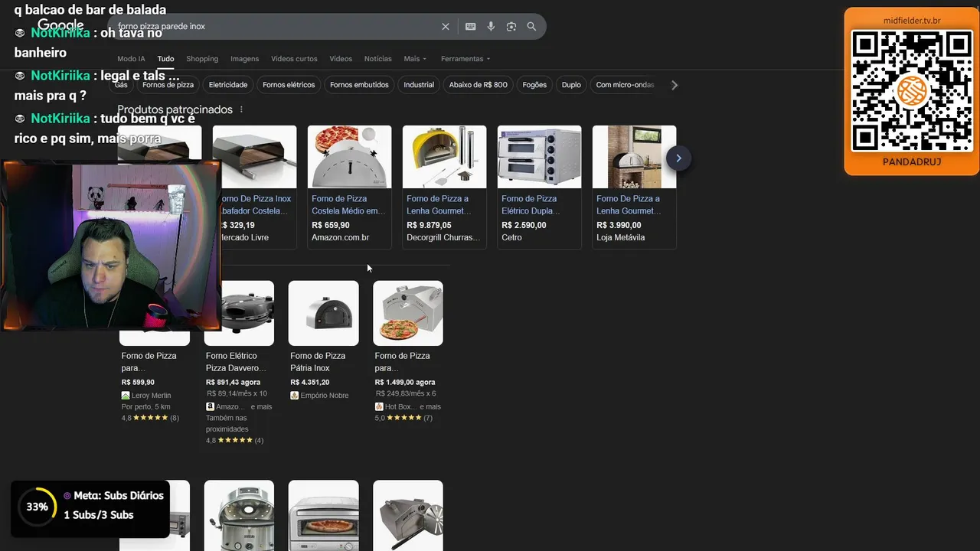Click the Amazon store icon under Davvero listing

coord(210,407)
